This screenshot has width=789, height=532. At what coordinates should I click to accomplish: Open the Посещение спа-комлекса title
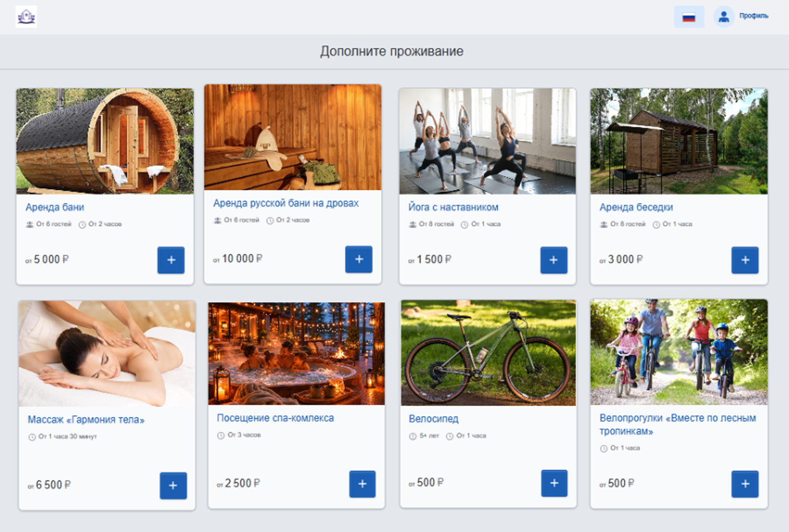click(x=275, y=418)
